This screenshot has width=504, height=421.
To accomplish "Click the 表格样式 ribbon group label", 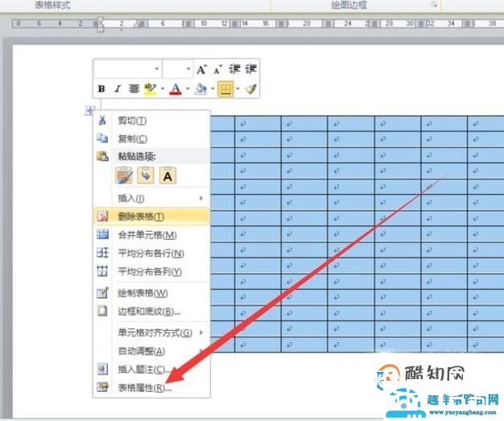I will pyautogui.click(x=52, y=5).
